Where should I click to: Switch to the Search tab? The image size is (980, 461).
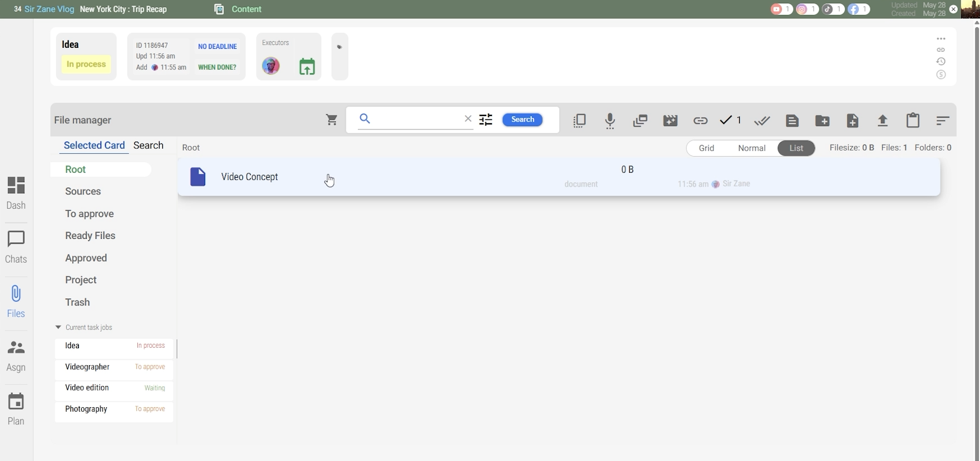coord(148,146)
